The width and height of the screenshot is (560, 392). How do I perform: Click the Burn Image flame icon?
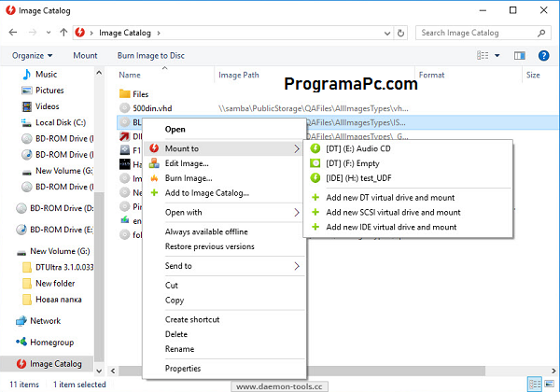tap(153, 178)
